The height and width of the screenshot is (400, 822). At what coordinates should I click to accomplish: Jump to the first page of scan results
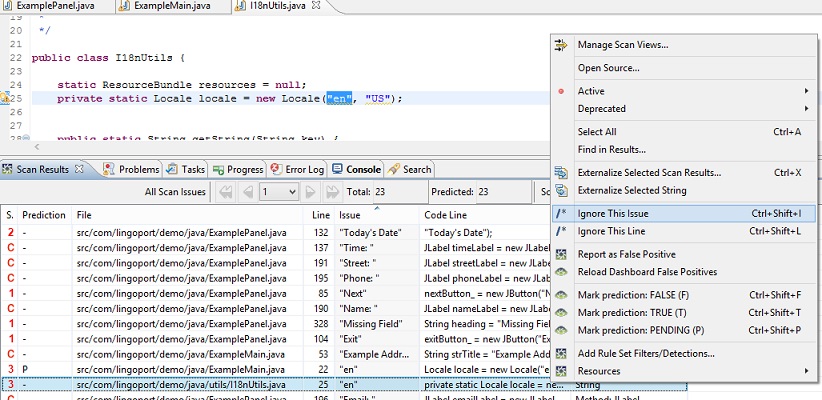coord(226,191)
